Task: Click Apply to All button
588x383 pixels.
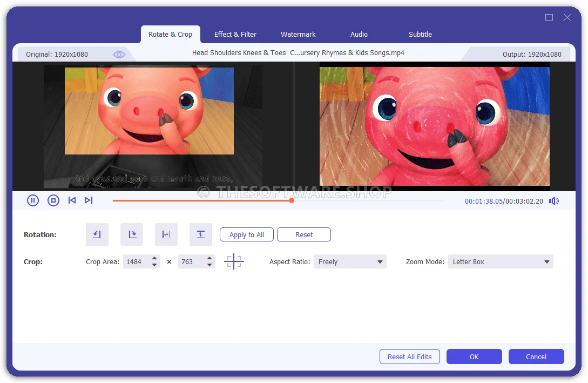Action: pos(247,235)
